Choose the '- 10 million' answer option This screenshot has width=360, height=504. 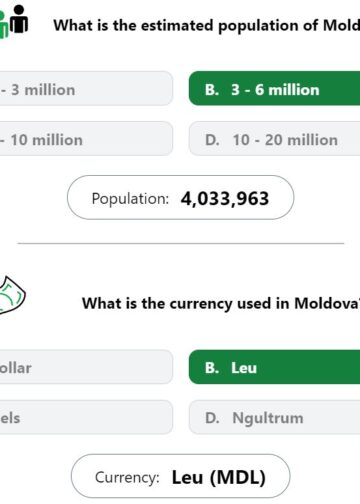tap(86, 138)
